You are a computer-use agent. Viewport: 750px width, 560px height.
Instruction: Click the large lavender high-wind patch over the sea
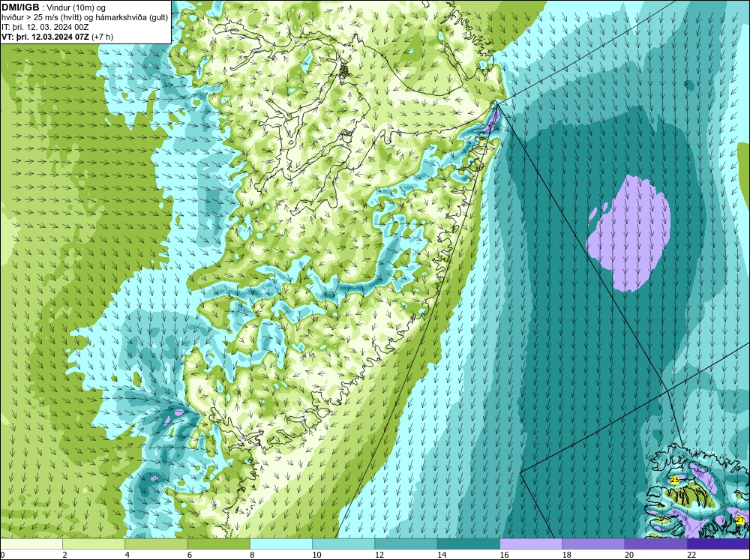pyautogui.click(x=629, y=235)
